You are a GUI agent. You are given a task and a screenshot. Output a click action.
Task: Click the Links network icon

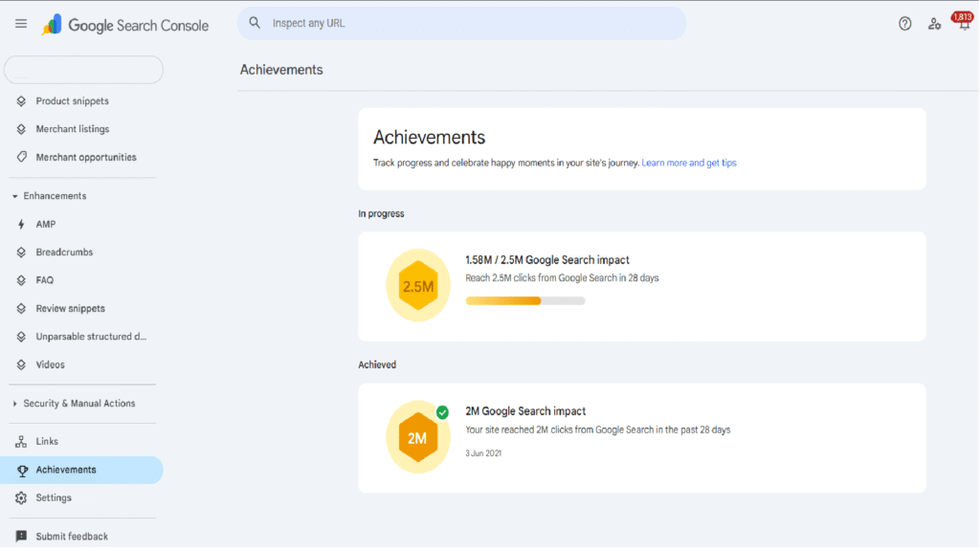click(21, 442)
